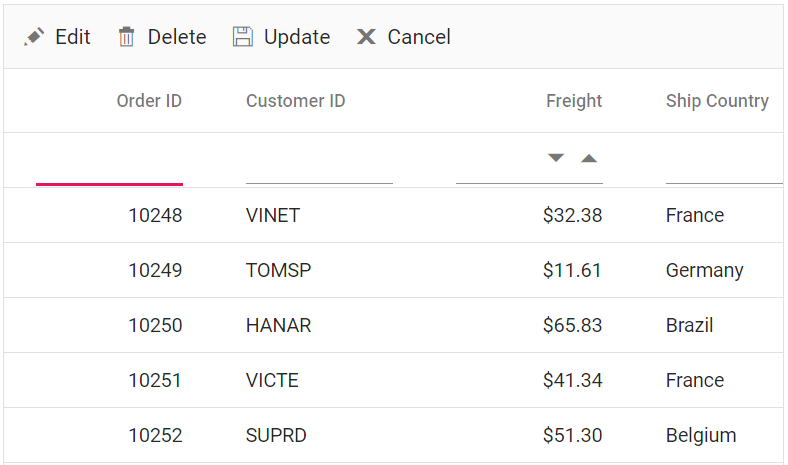Select the row for order 10248
The width and height of the screenshot is (788, 465).
(155, 215)
